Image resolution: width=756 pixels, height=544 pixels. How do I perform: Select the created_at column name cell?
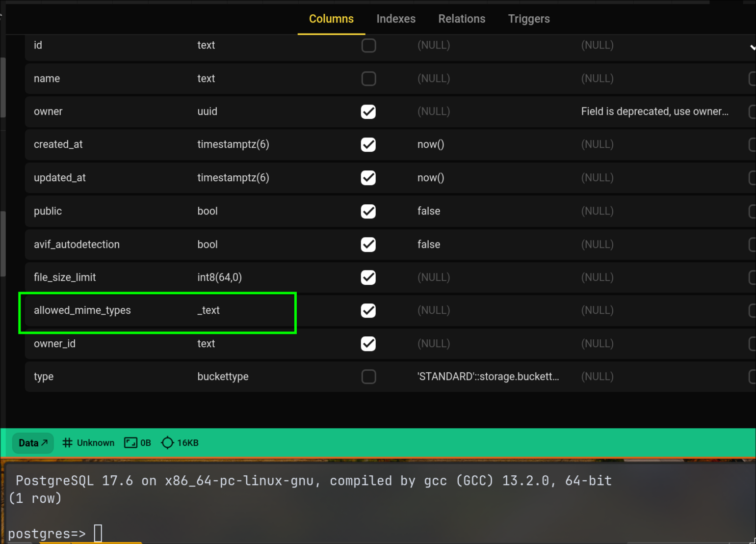[x=58, y=144]
